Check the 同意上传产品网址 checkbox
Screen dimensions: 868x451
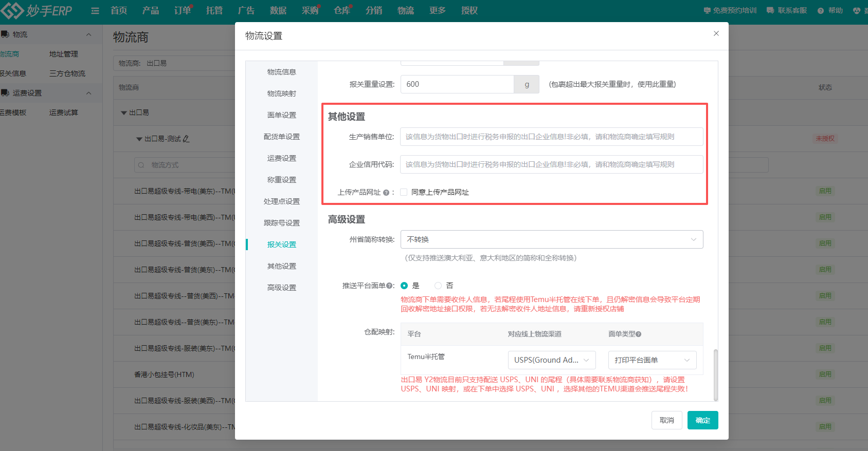coord(404,192)
